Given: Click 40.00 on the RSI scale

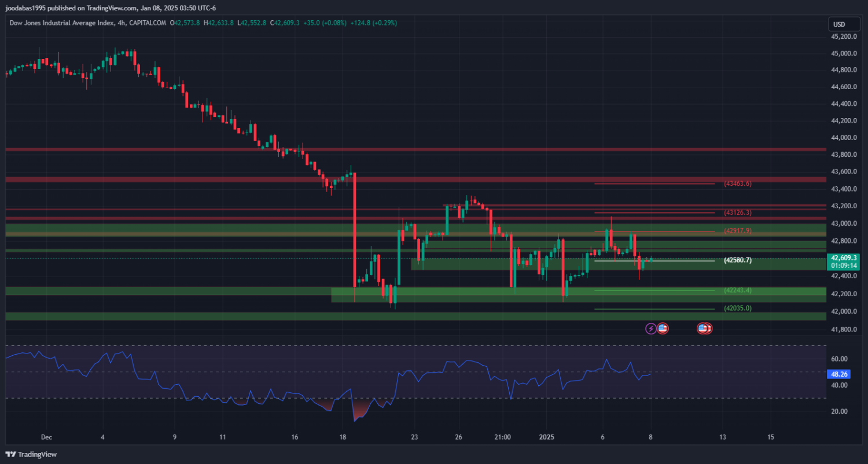Looking at the screenshot, I should (x=839, y=385).
